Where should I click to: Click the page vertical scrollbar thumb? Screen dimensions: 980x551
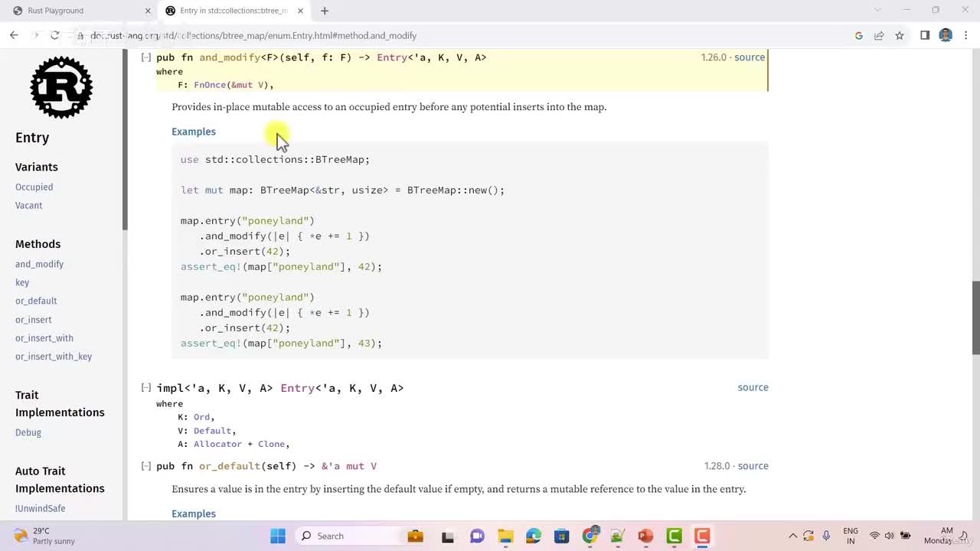(x=975, y=318)
